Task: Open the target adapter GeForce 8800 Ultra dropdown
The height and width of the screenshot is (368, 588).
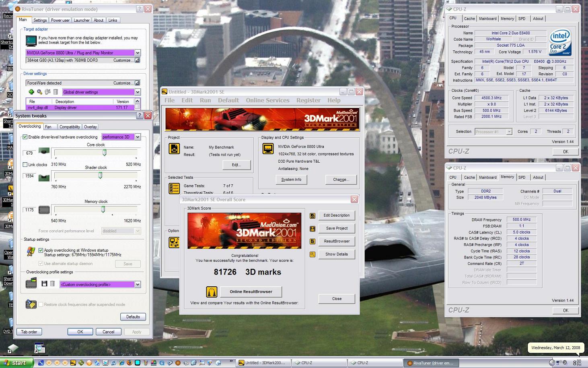Action: point(138,53)
